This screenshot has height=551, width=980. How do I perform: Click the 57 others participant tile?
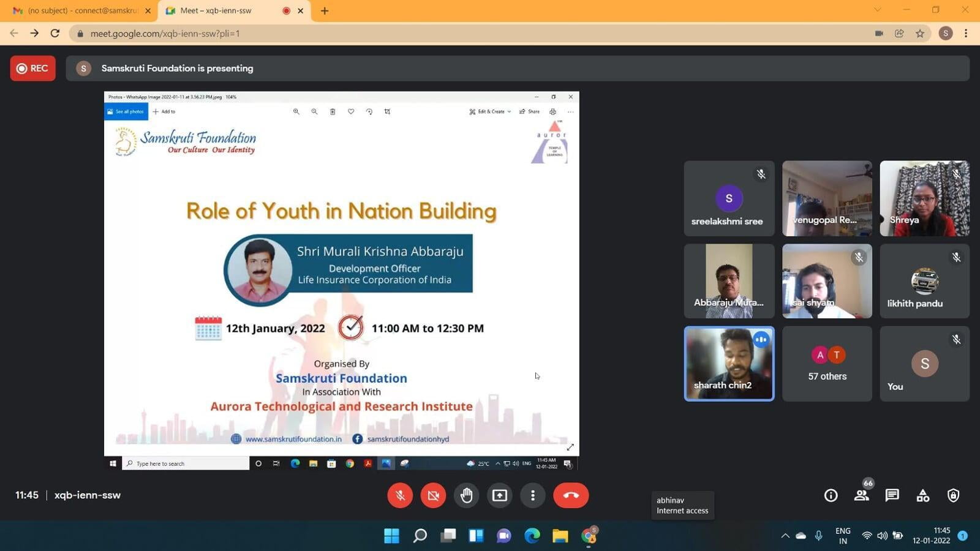point(827,364)
